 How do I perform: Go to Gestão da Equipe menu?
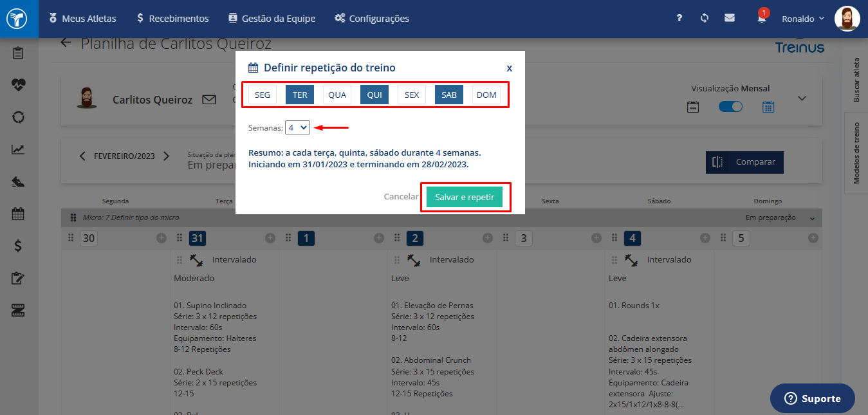[272, 19]
